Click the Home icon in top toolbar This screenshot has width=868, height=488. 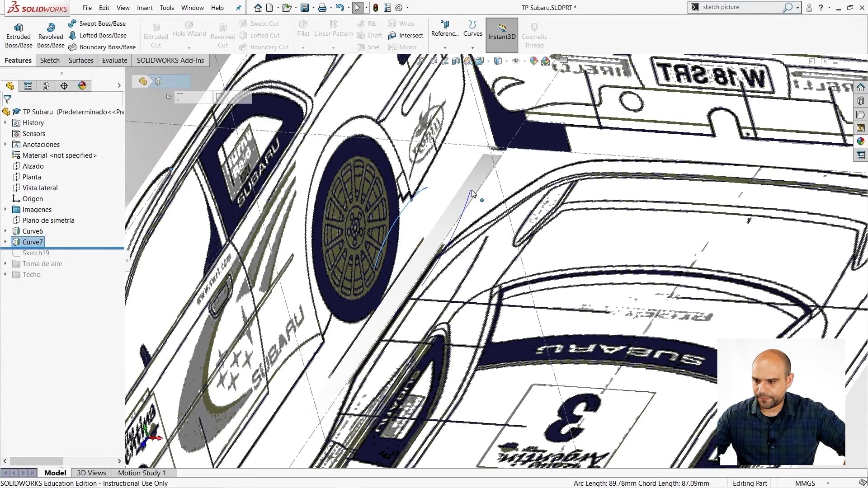tap(258, 8)
